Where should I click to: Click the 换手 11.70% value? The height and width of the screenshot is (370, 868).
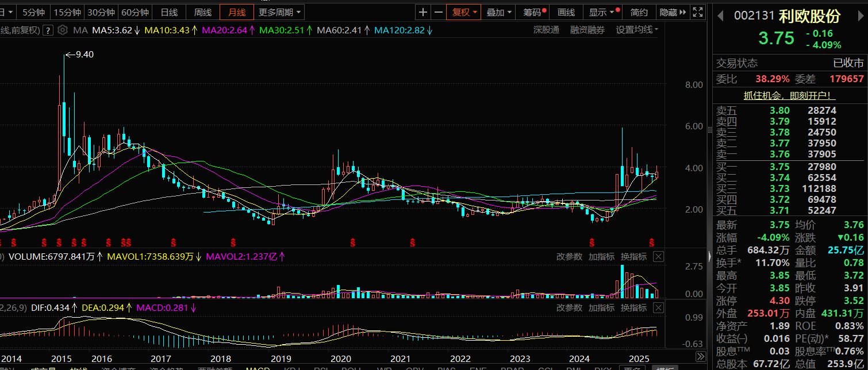pyautogui.click(x=772, y=263)
